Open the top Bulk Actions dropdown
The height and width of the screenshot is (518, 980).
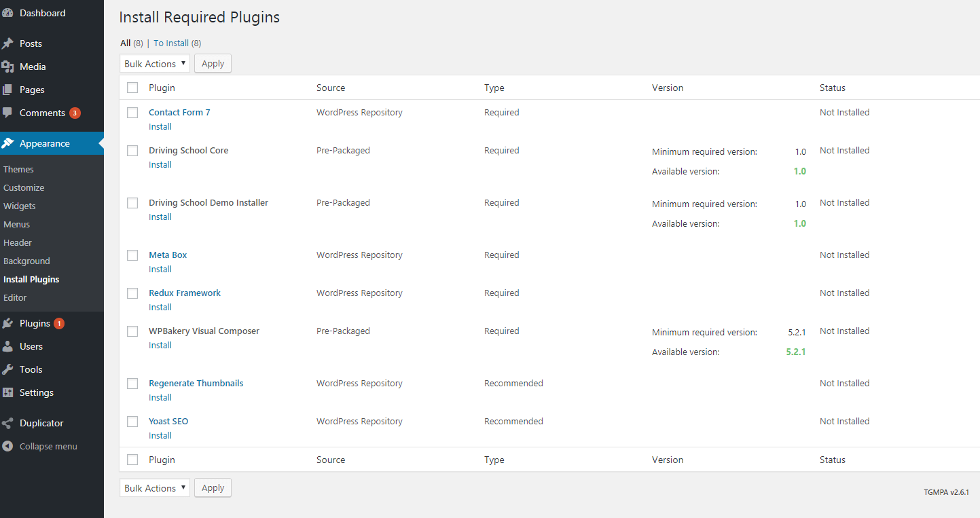click(155, 64)
